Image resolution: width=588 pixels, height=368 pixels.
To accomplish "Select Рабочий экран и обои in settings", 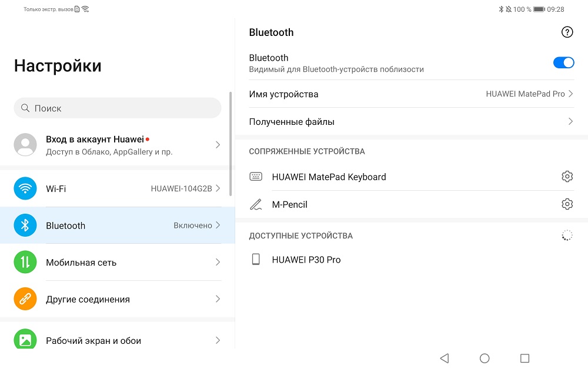I will [x=118, y=336].
